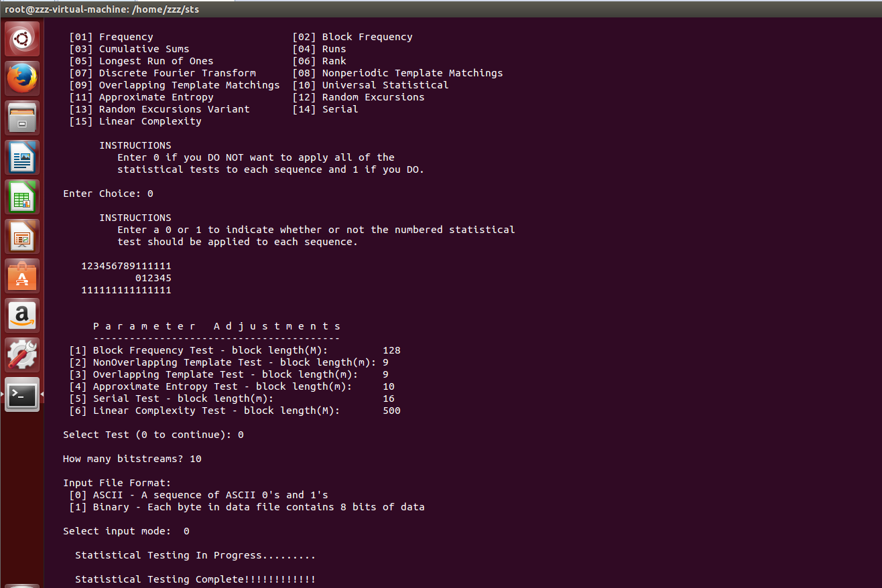Click the terminal window title bar
Image resolution: width=882 pixels, height=588 pixels.
pos(441,9)
